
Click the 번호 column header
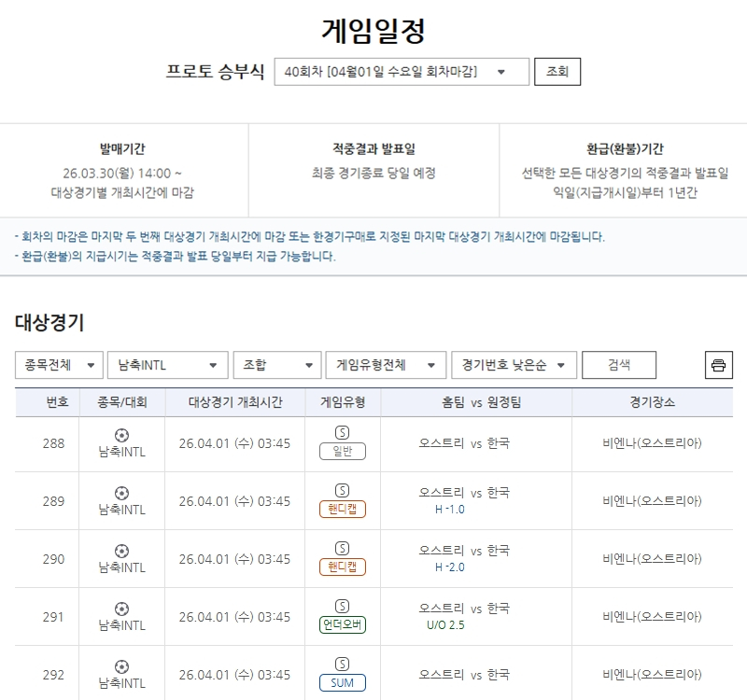pyautogui.click(x=58, y=402)
